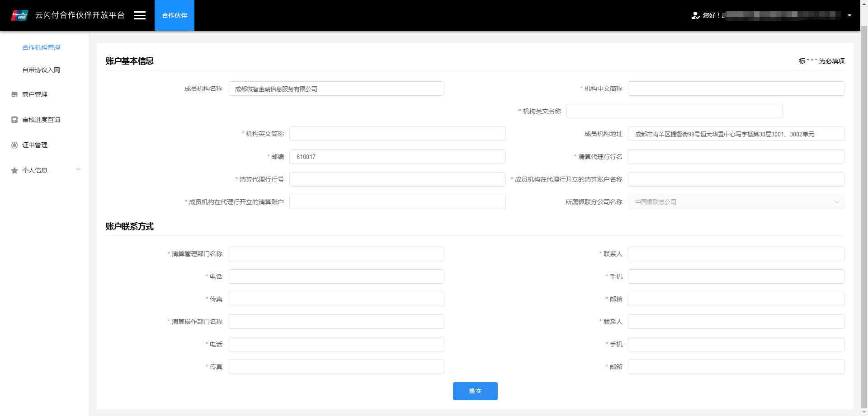868x416 pixels.
Task: Click the UnionPay logo icon
Action: (x=20, y=15)
